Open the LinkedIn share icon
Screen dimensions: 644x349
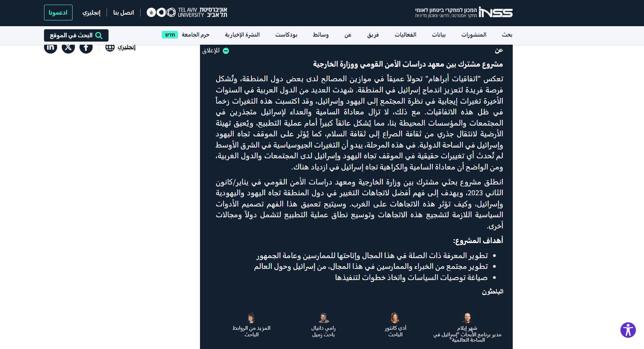51,47
